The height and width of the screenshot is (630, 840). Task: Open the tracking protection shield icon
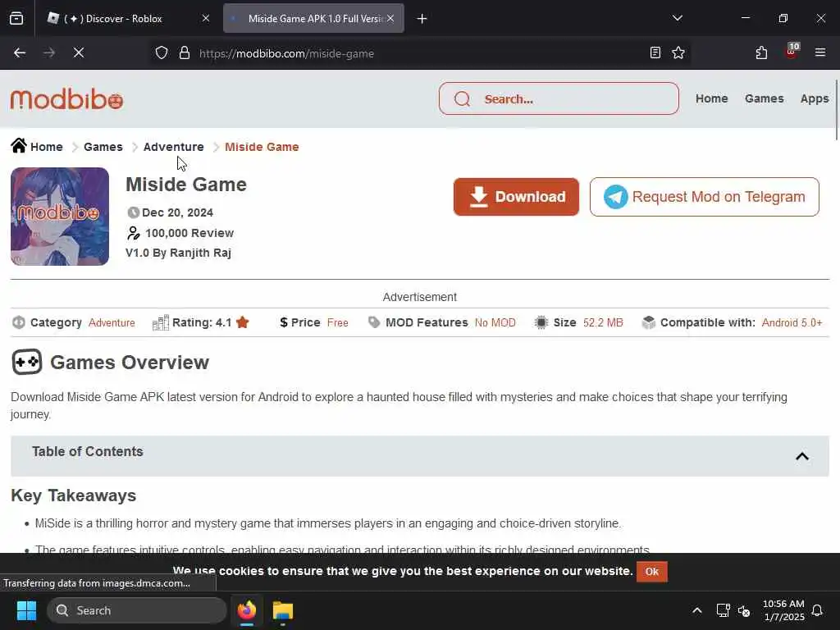click(162, 53)
